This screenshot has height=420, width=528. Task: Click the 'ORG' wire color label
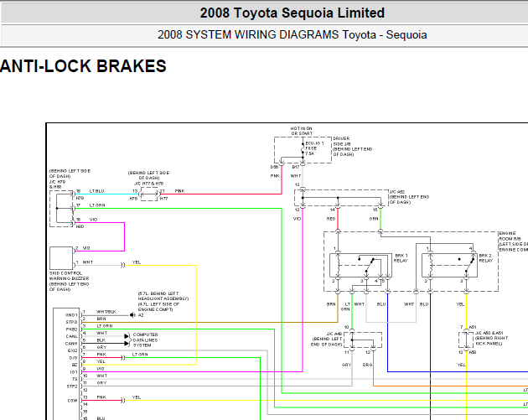pyautogui.click(x=367, y=365)
